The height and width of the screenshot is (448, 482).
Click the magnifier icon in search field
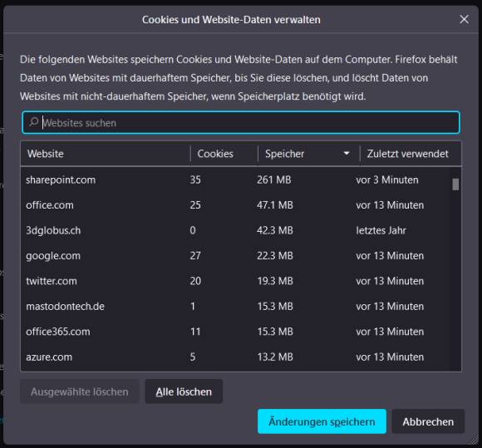pos(33,122)
